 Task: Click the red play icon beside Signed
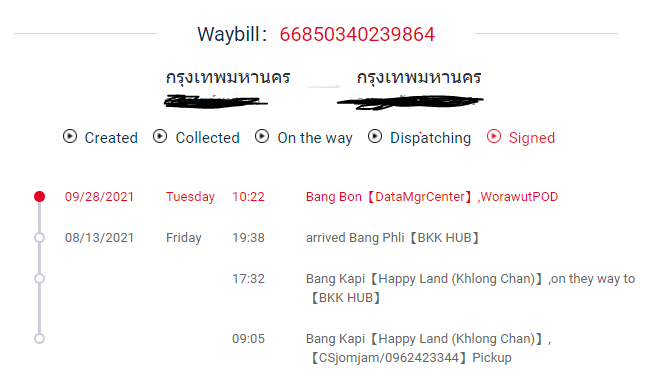[x=494, y=137]
